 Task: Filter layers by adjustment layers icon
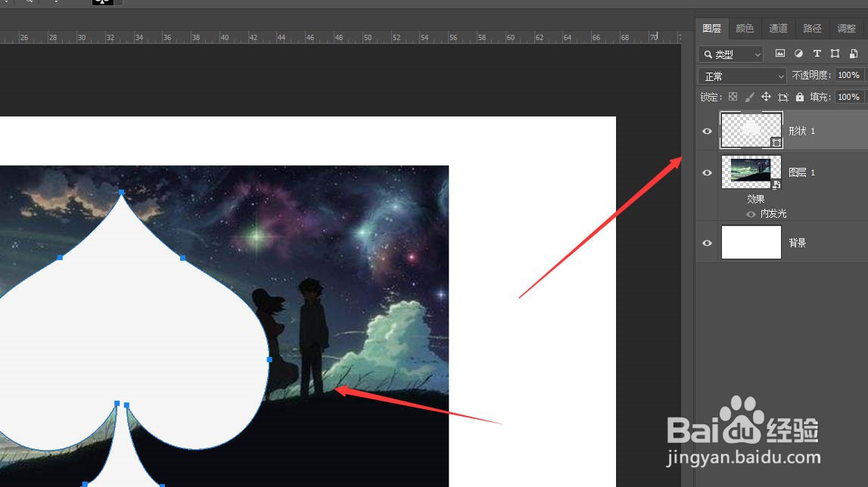[798, 53]
